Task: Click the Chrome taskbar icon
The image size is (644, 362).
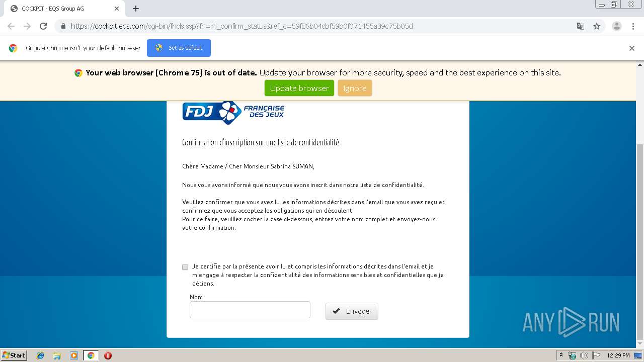Action: pos(91,355)
